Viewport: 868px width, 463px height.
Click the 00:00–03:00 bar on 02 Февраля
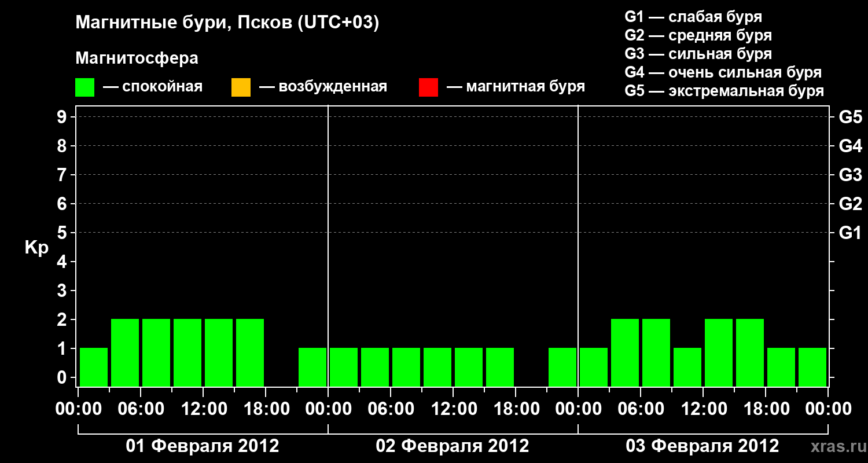pos(344,367)
